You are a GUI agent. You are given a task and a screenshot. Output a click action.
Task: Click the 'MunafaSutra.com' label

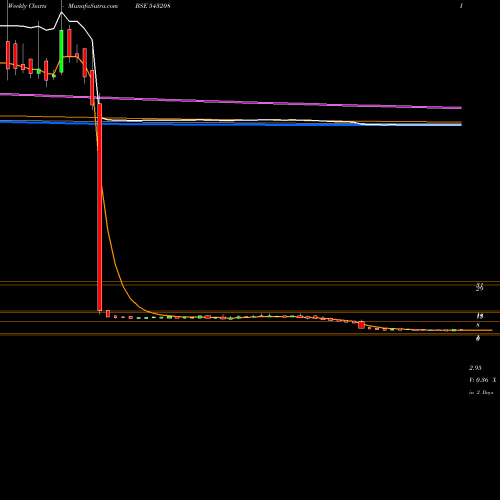93,6
